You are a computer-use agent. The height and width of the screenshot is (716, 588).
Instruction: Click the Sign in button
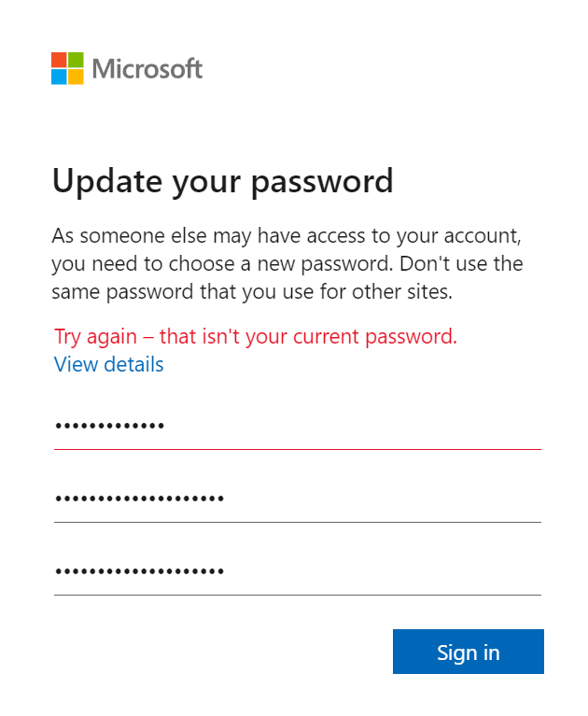coord(468,652)
